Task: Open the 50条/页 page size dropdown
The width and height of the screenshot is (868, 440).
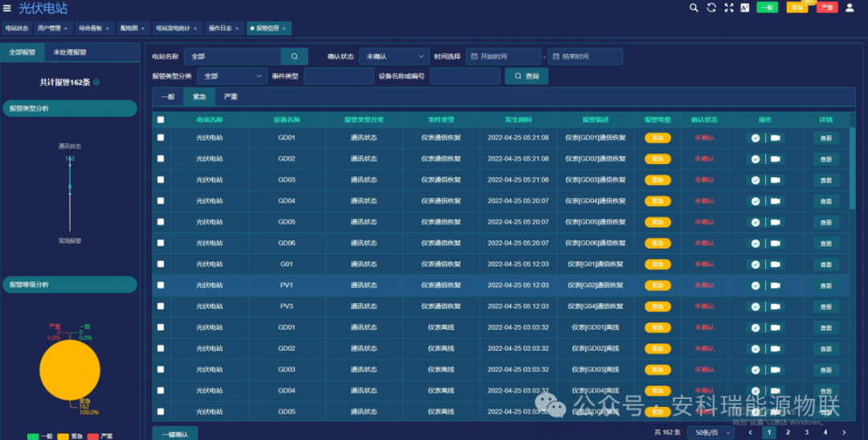Action: point(713,433)
